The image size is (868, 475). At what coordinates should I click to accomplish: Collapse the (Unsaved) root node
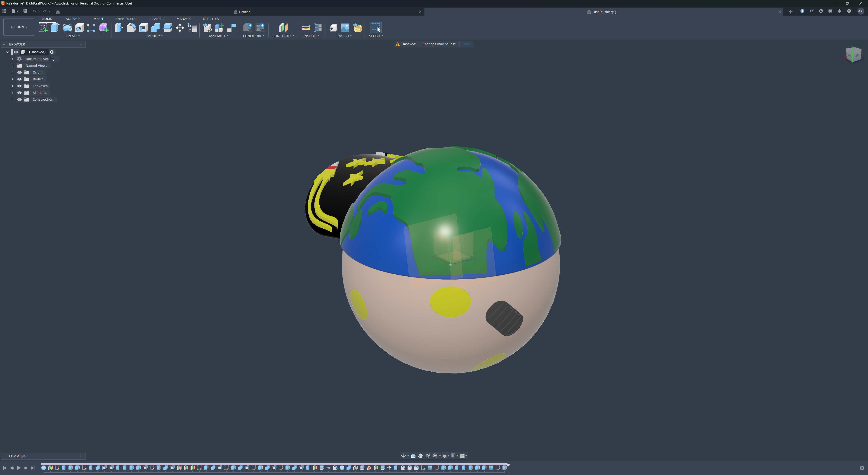pos(7,52)
